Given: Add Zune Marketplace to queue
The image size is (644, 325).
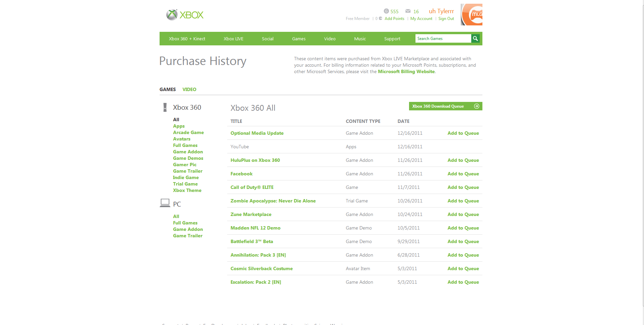Looking at the screenshot, I should pyautogui.click(x=463, y=214).
